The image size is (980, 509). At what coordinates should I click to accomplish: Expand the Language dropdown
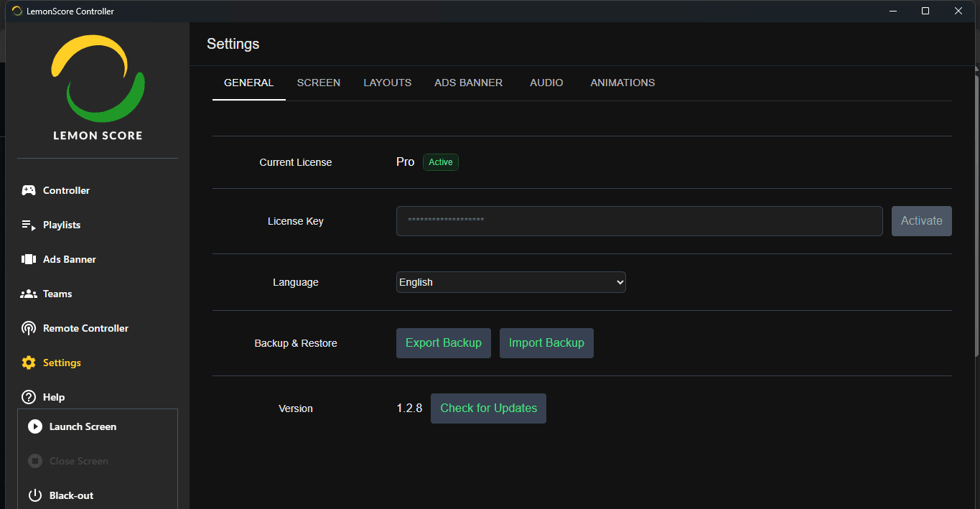pos(510,282)
